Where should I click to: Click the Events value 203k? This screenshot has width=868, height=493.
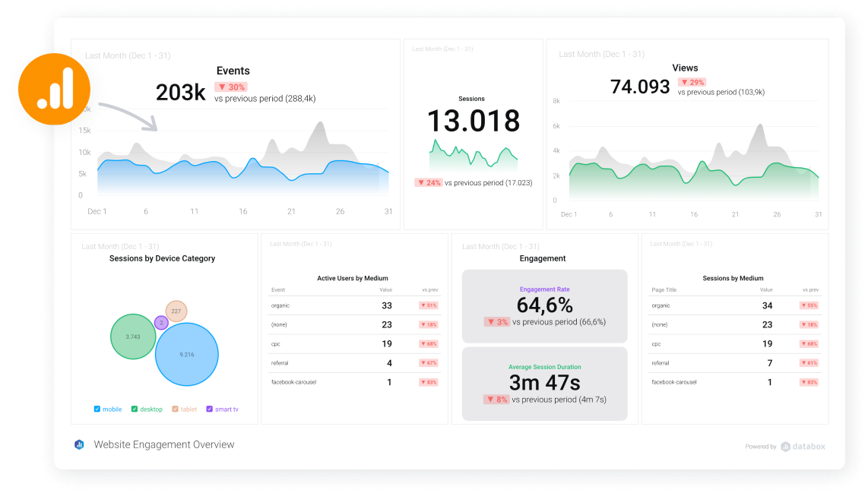(x=180, y=93)
